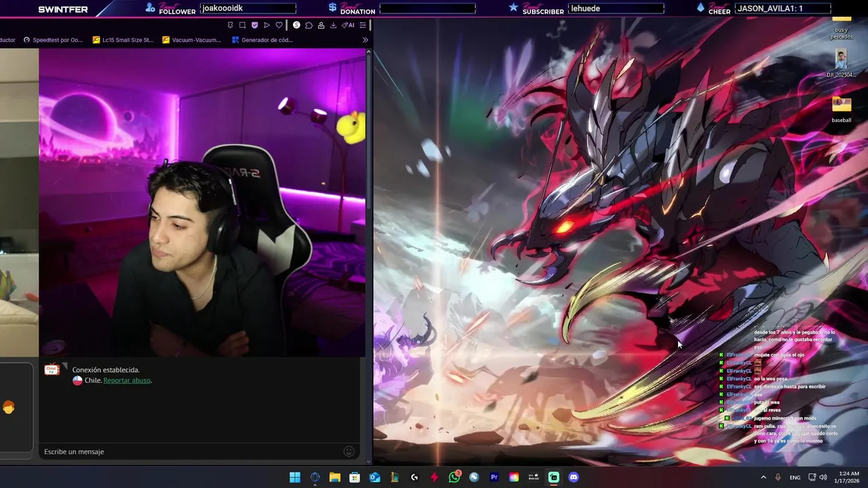Open the 'bus y pescados' desktop folder
The image size is (868, 488).
pos(842,28)
